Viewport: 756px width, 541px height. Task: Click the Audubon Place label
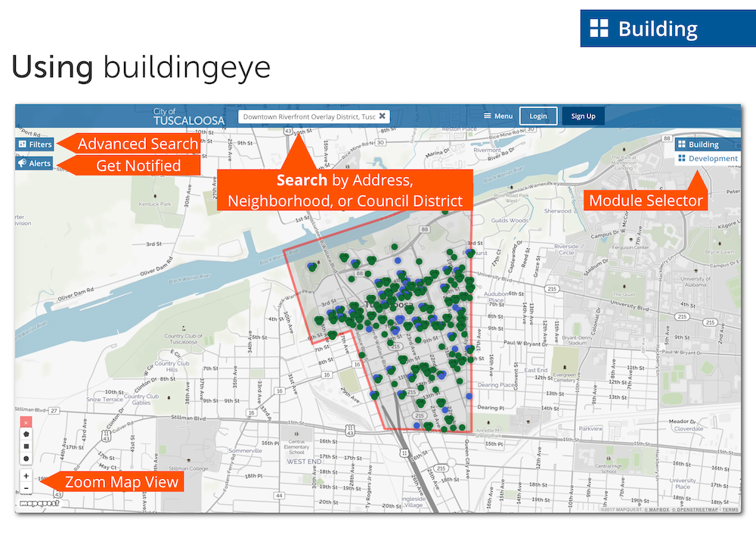pos(496,297)
